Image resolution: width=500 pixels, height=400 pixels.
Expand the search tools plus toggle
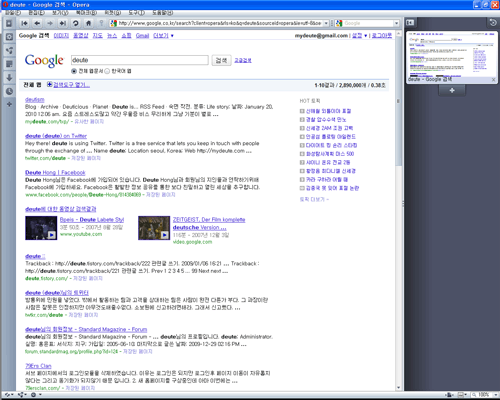click(49, 84)
